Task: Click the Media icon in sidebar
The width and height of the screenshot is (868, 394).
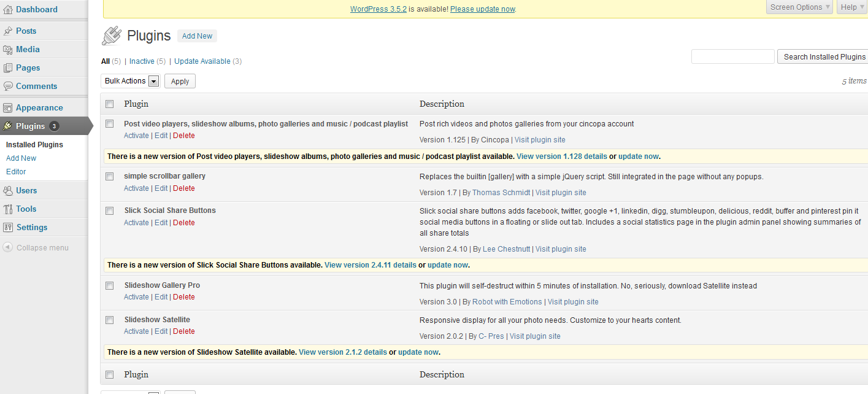Action: click(8, 50)
